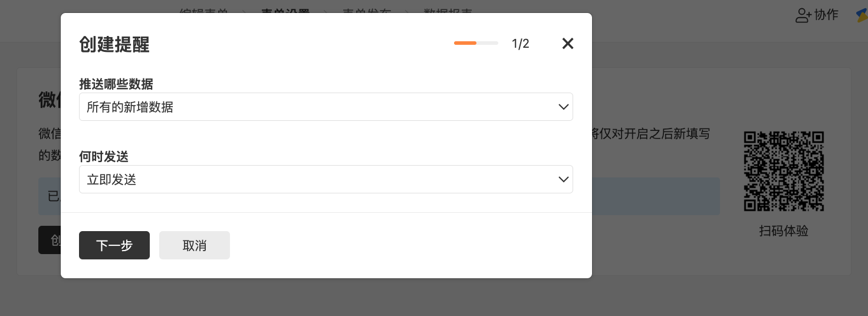Viewport: 868px width, 316px height.
Task: Click the chevron arrow of 何时发送 dropdown
Action: [564, 179]
